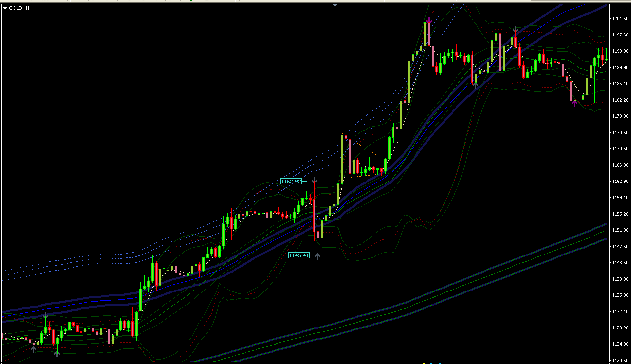
Task: Click the down arrow above the 1162.92 candle
Action: (x=314, y=180)
